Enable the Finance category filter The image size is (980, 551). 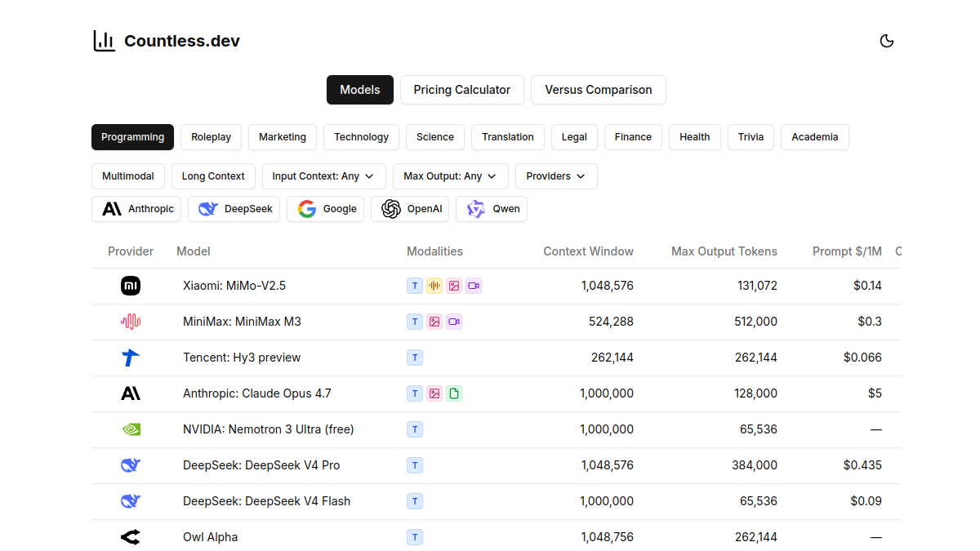[x=634, y=137]
